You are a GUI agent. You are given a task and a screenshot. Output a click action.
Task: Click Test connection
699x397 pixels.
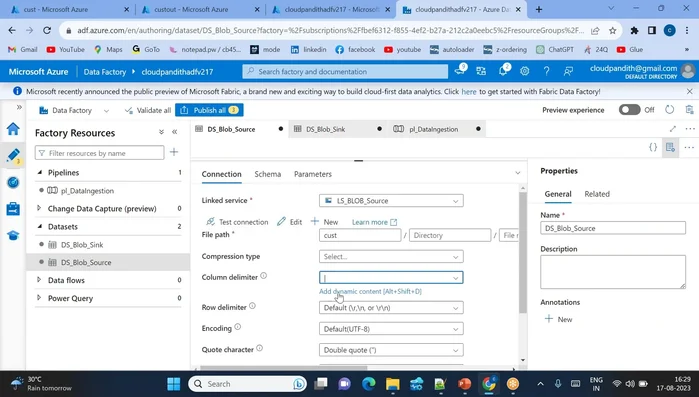click(x=237, y=222)
